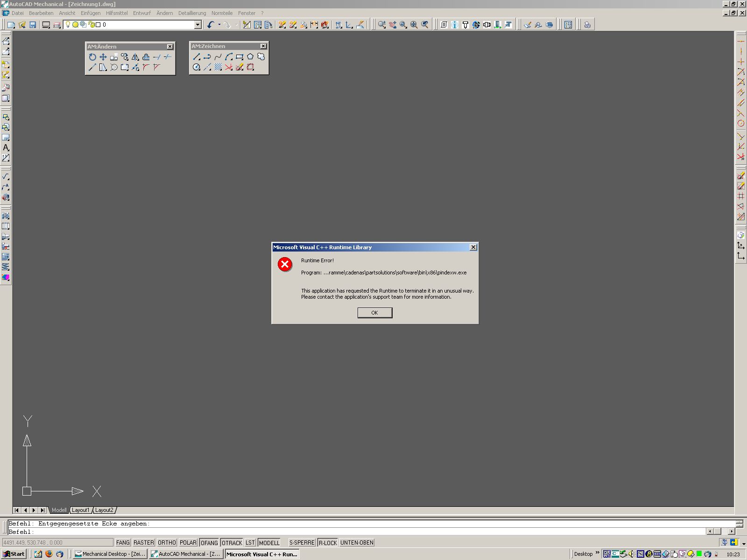Open the Bearbeiten menu
This screenshot has height=560, width=747.
click(x=41, y=13)
